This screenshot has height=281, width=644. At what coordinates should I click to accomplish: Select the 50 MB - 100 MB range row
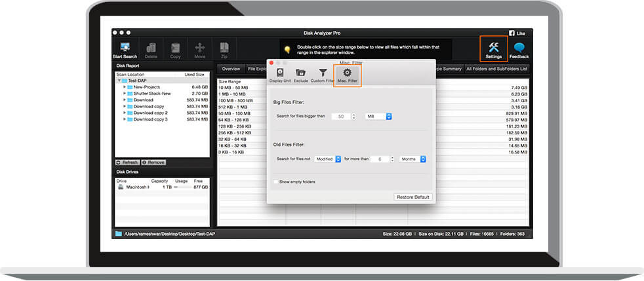[x=234, y=113]
